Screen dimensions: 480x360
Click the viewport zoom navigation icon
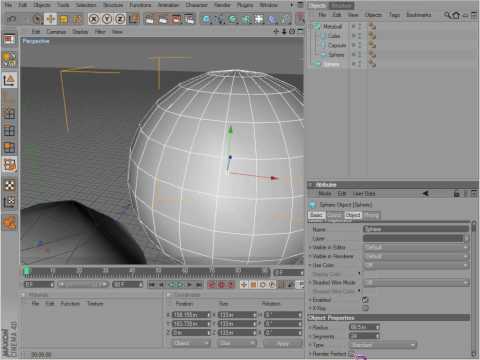tap(284, 31)
